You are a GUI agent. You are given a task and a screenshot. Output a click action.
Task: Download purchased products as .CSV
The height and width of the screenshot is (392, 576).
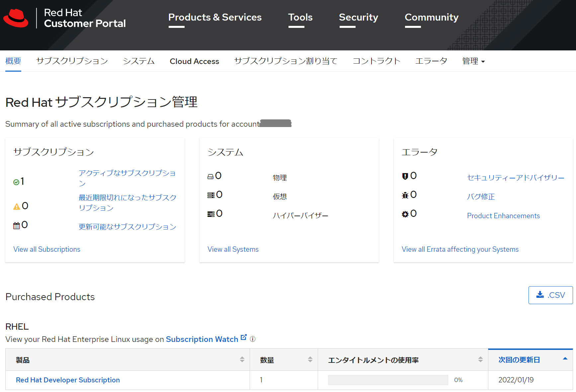point(550,295)
